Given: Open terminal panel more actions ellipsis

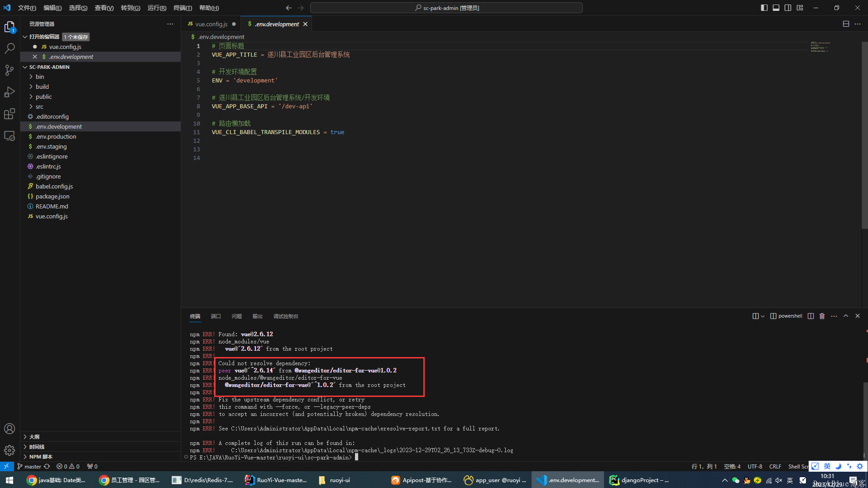Looking at the screenshot, I should pos(834,316).
